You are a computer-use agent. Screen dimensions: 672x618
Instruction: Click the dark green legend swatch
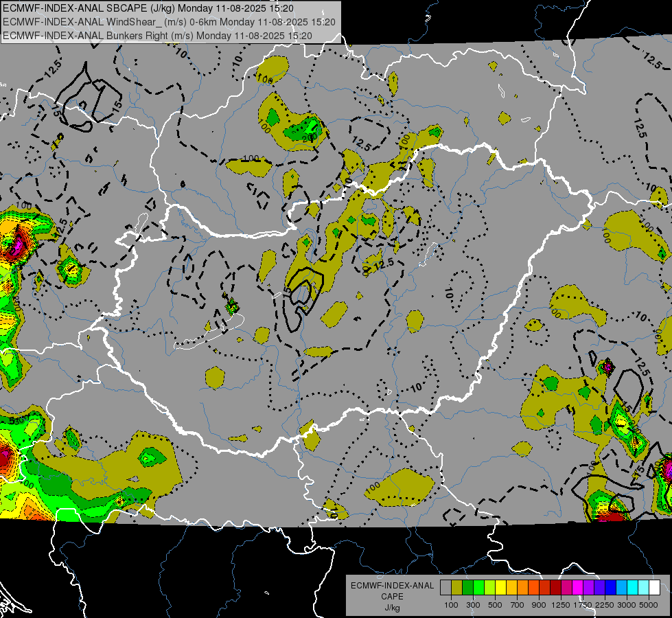[467, 588]
